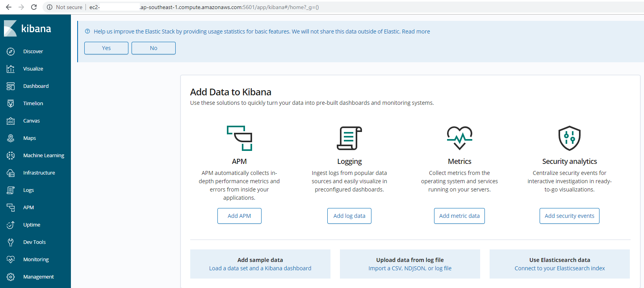Open the Infrastructure icon in sidebar
Viewport: 644px width, 288px height.
point(11,173)
